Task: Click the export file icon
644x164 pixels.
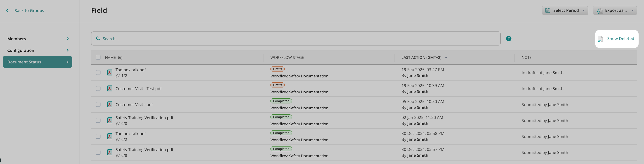Action: pos(599,11)
